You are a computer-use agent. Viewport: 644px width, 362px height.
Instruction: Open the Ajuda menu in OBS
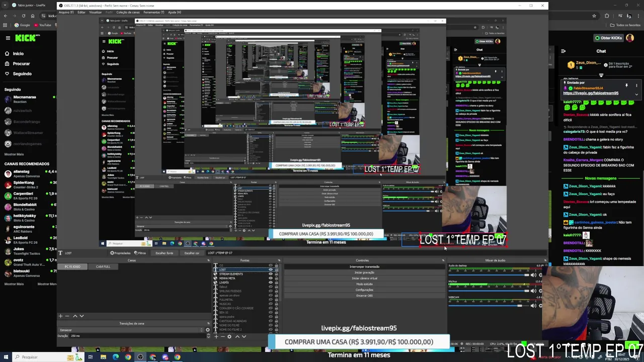[x=175, y=12]
